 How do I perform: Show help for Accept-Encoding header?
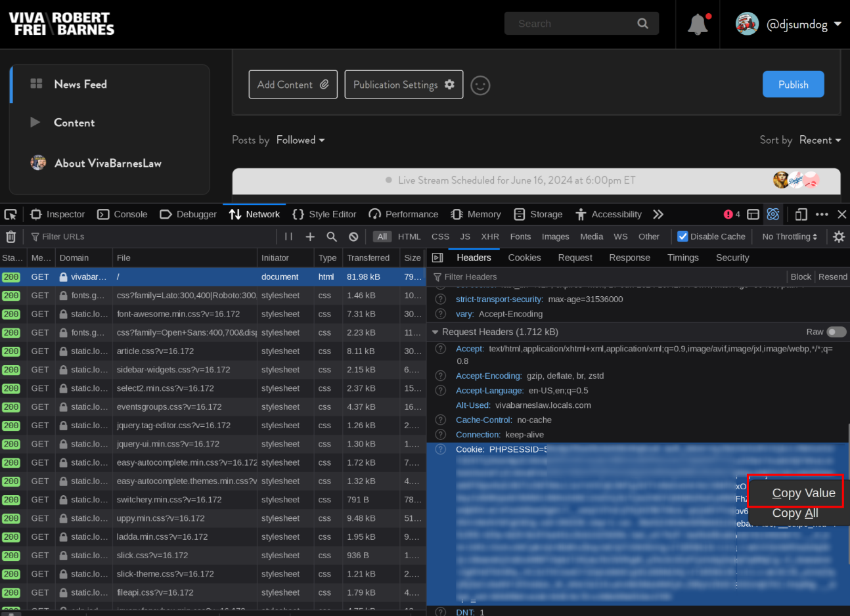point(441,376)
